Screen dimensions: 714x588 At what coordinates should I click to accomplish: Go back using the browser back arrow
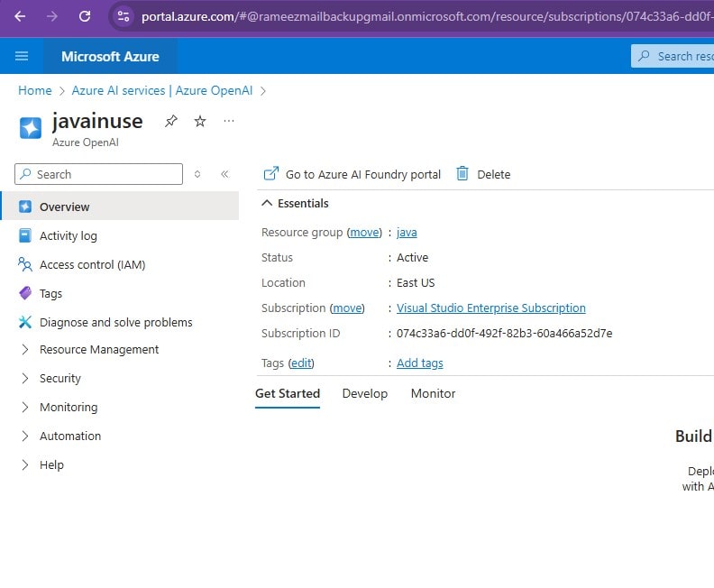click(20, 17)
